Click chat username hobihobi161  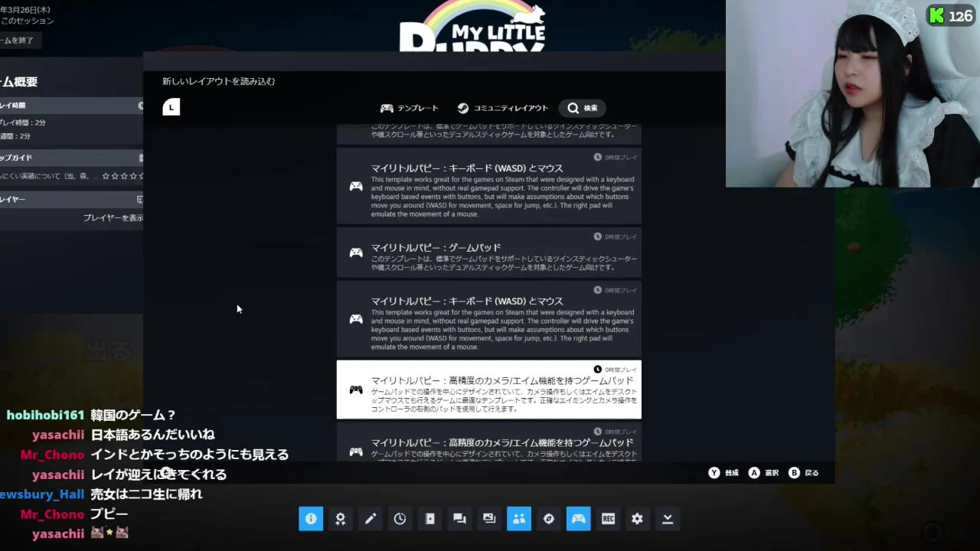(45, 415)
